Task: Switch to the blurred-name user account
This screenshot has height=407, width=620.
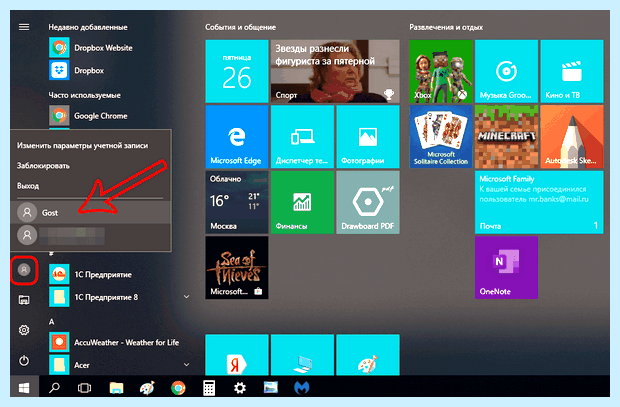Action: 91,235
